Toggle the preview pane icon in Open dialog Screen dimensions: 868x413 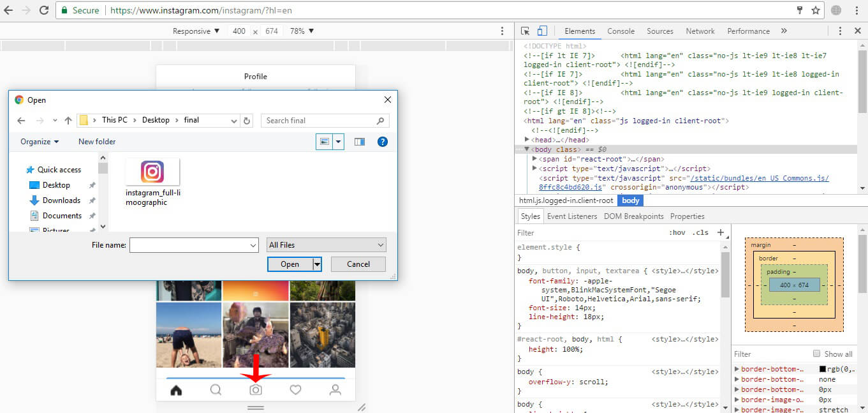(360, 142)
